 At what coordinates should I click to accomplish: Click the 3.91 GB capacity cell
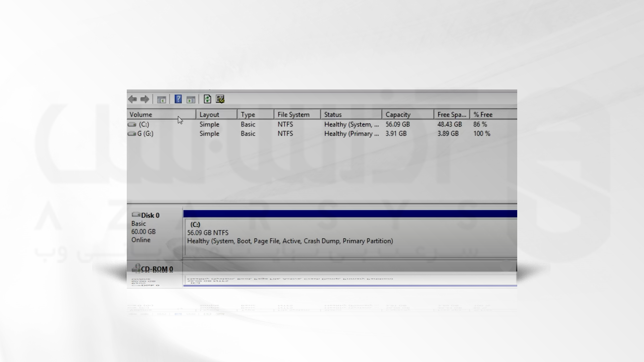coord(396,134)
